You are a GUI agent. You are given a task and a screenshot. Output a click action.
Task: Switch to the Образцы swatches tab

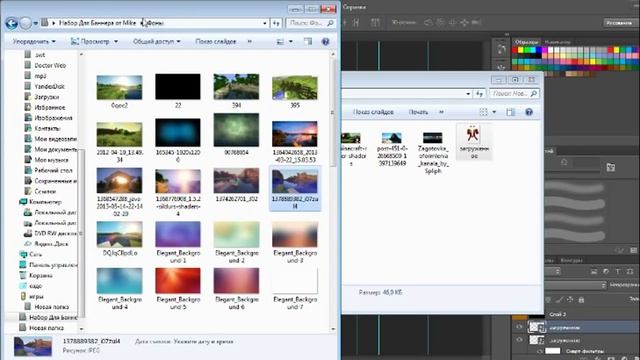(x=527, y=42)
